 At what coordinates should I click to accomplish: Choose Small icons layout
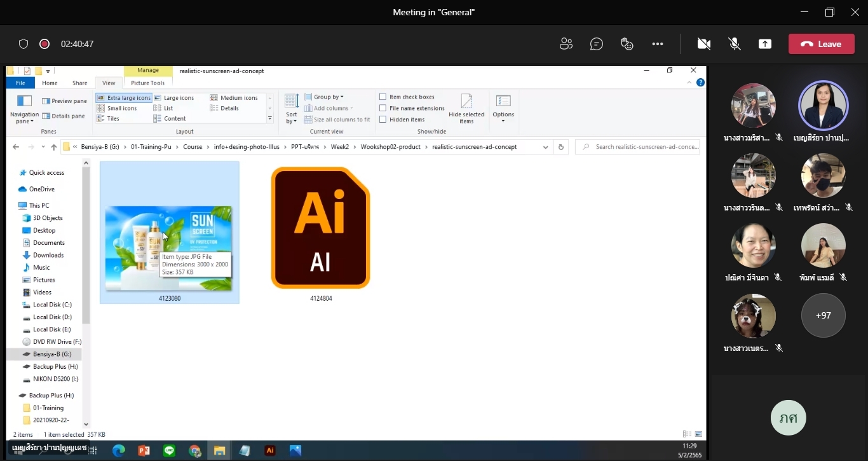[118, 108]
